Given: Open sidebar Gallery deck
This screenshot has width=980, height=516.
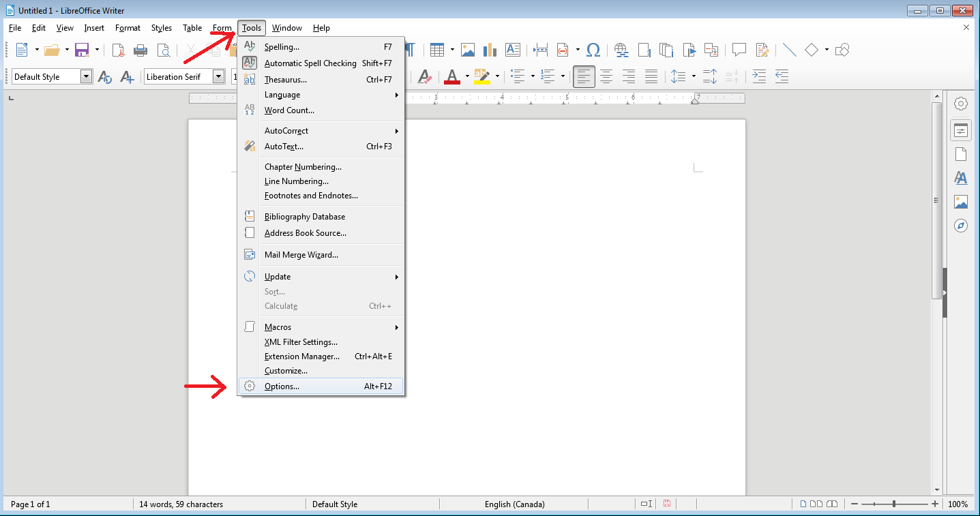Looking at the screenshot, I should point(961,202).
